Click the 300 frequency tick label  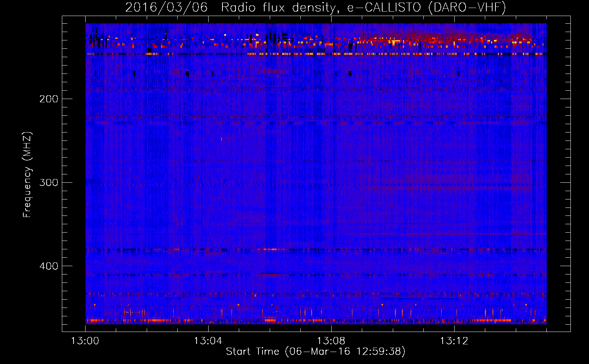tap(49, 182)
